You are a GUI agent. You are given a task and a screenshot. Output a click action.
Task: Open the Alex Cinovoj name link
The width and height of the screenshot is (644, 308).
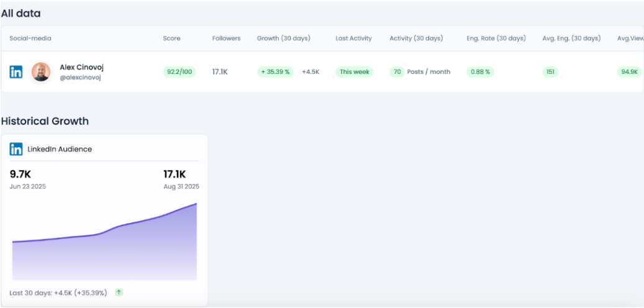[81, 67]
